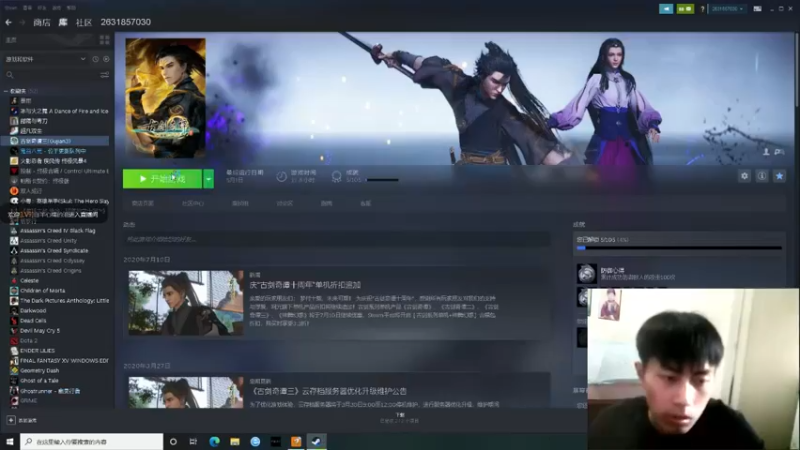Open the 库 library tab
Viewport: 800px width, 450px height.
click(63, 22)
